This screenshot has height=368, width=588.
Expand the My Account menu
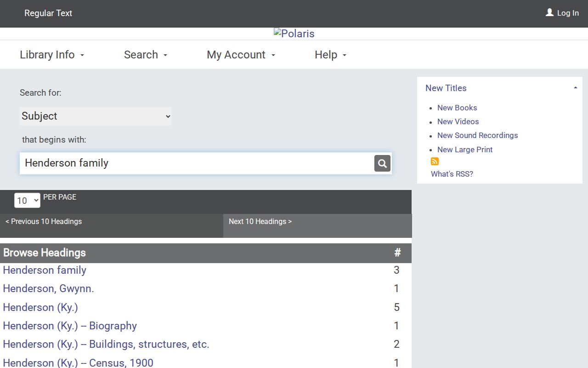click(x=241, y=55)
